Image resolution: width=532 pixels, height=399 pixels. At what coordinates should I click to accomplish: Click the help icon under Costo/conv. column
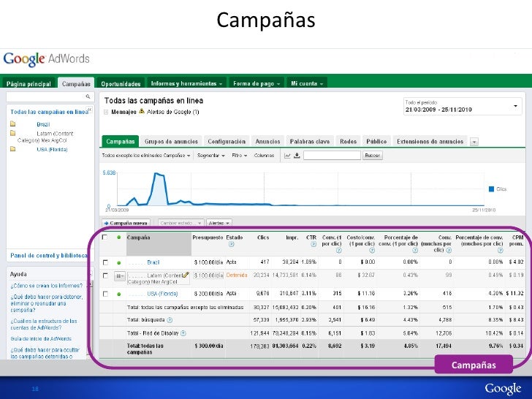click(x=372, y=251)
